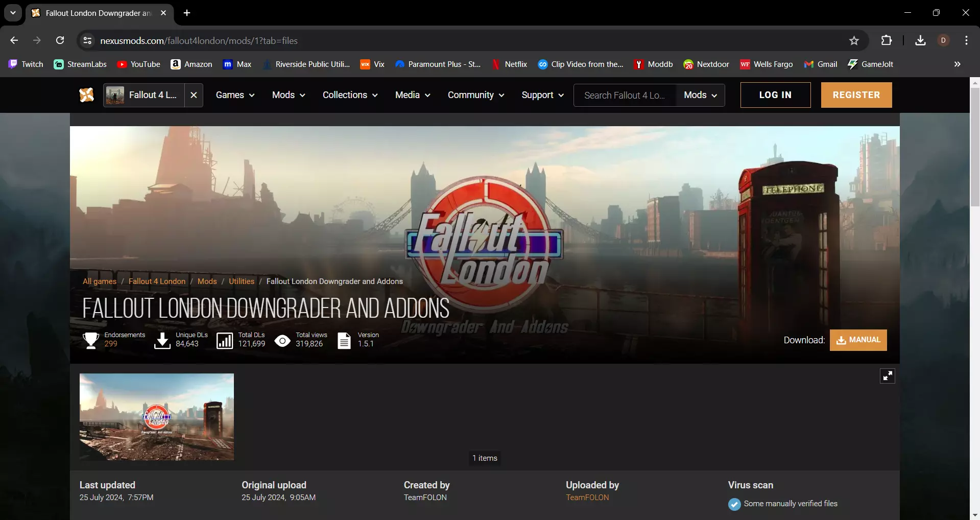The height and width of the screenshot is (520, 980).
Task: Click the Version document icon
Action: click(344, 340)
